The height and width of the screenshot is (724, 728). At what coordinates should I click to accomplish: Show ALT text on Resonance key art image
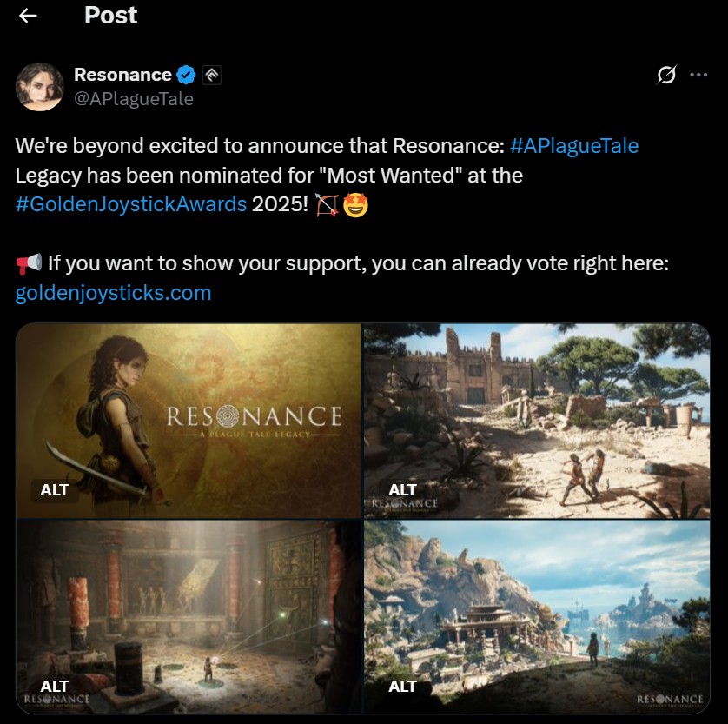click(55, 490)
